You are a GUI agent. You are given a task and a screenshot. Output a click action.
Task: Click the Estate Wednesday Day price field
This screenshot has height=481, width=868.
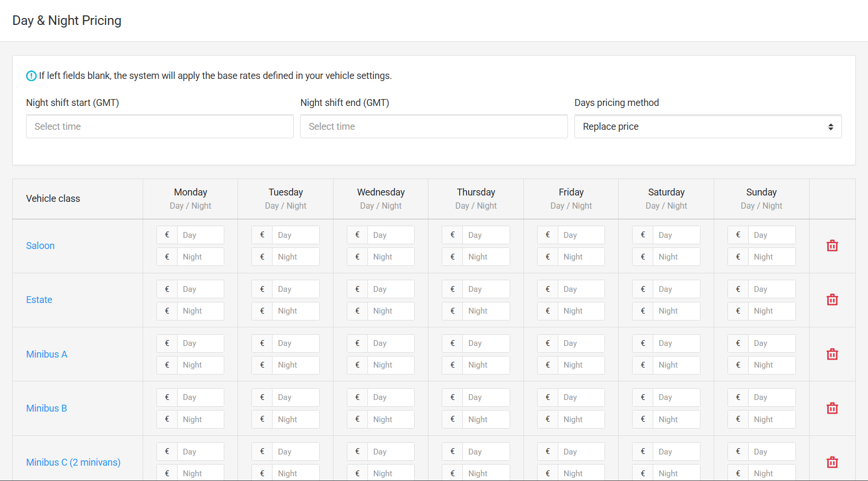click(x=390, y=289)
